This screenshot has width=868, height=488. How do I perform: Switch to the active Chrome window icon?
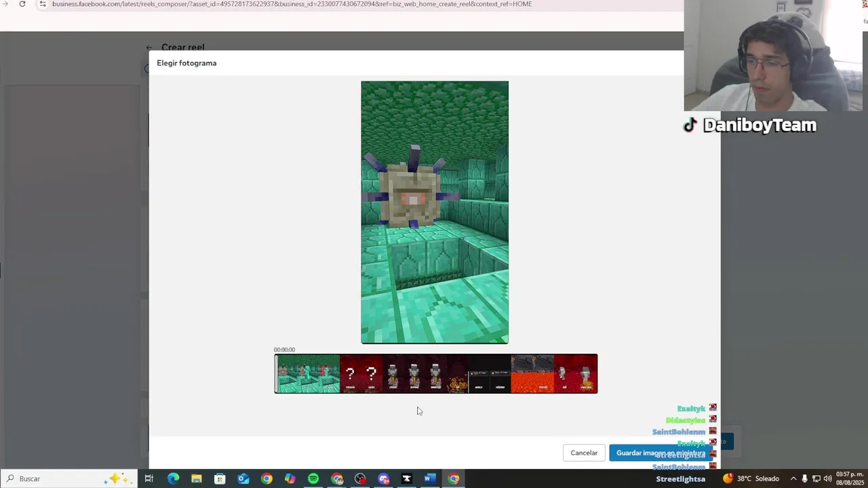tap(454, 479)
